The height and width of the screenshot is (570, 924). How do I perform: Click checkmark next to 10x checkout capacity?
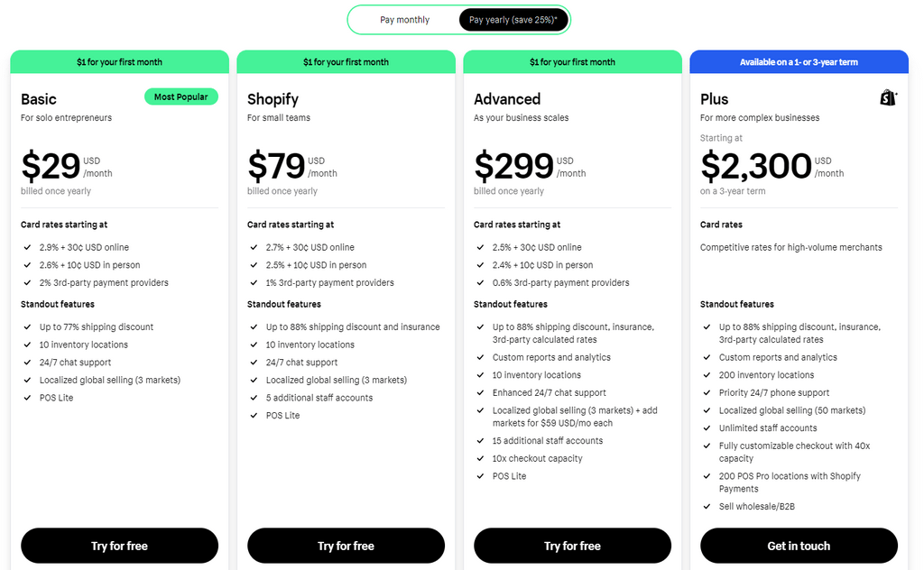480,458
